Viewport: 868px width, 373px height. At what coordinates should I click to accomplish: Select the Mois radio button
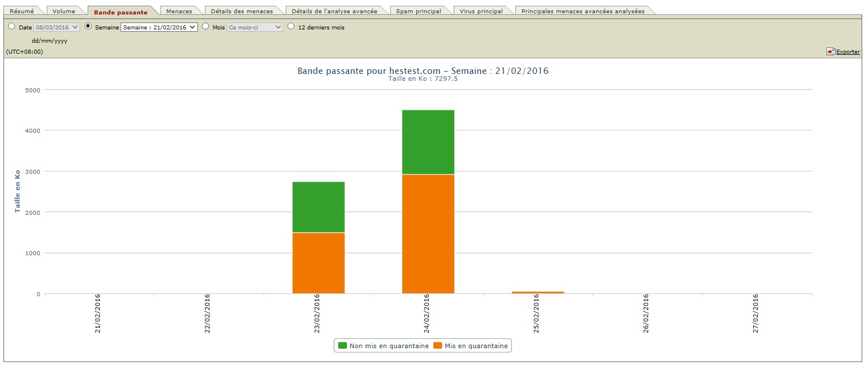[x=205, y=27]
